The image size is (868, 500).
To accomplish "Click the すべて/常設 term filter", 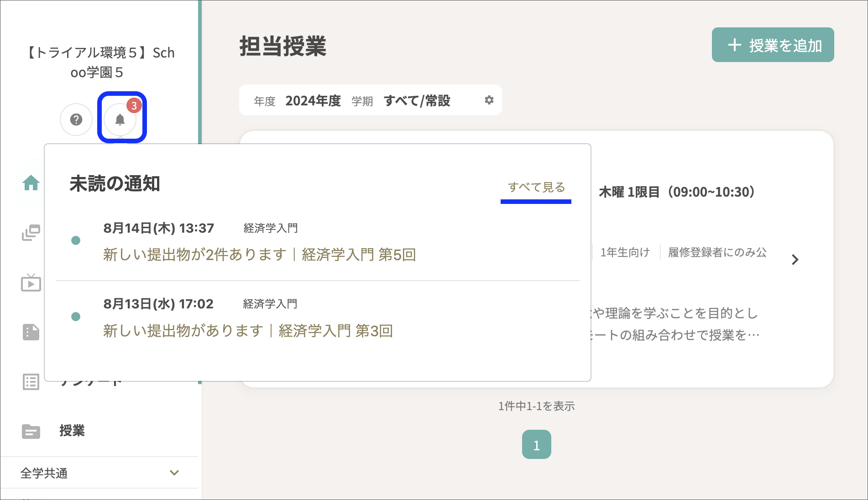I will [x=417, y=101].
